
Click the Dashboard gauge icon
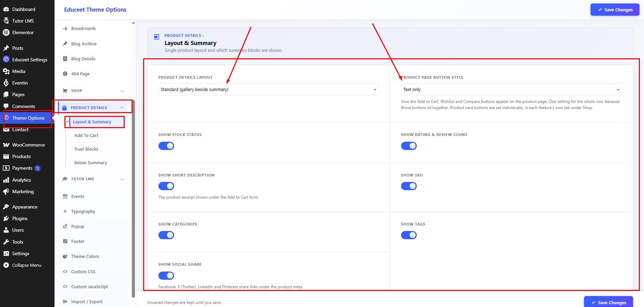point(6,9)
